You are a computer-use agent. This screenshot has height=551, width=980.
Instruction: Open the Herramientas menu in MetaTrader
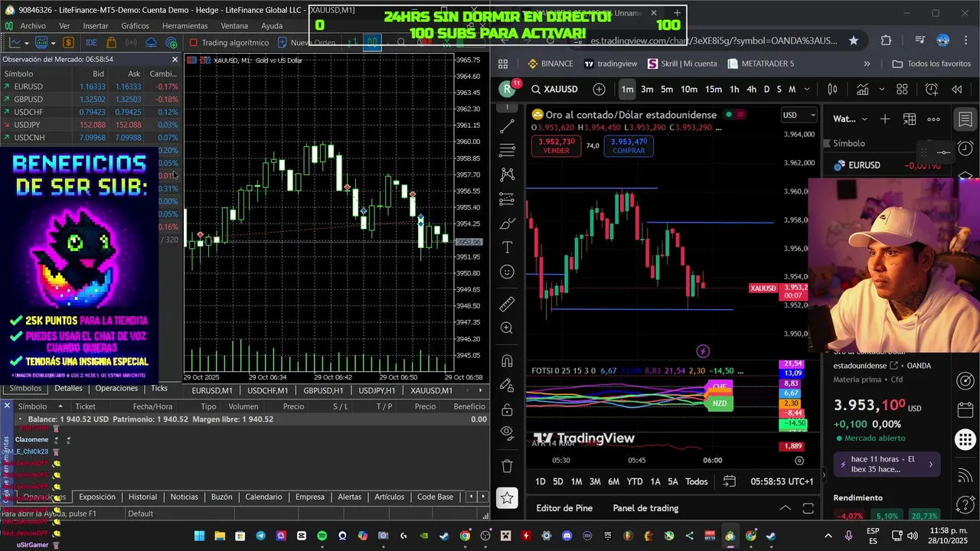[x=185, y=26]
